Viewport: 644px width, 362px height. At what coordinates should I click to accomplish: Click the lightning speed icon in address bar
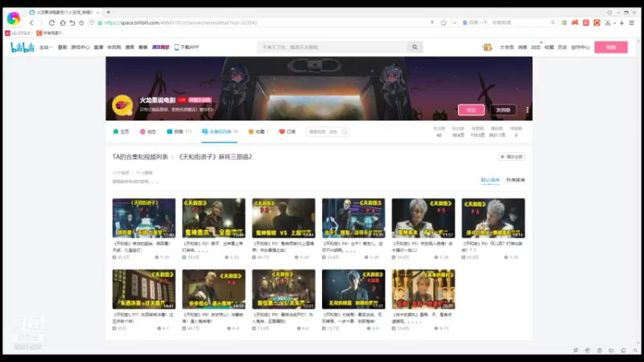(x=432, y=23)
